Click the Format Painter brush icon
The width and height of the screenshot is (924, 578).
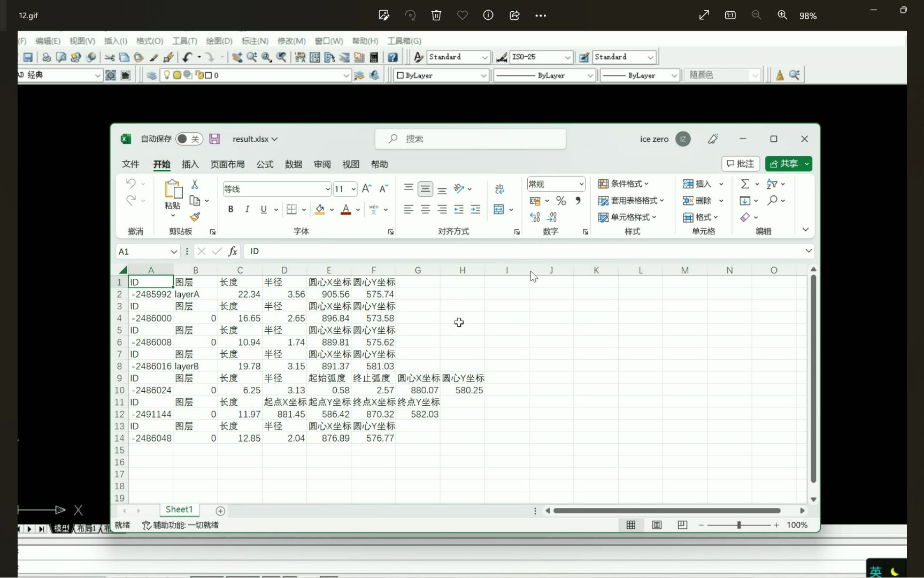195,217
